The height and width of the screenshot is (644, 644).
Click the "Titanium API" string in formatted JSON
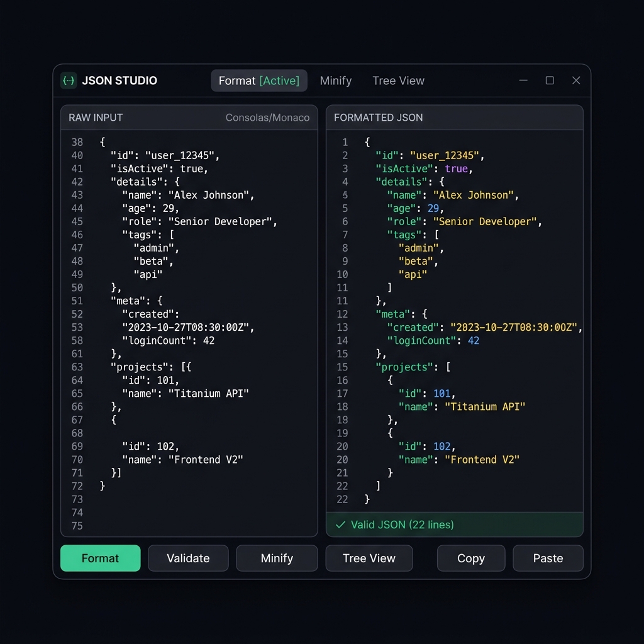point(484,406)
